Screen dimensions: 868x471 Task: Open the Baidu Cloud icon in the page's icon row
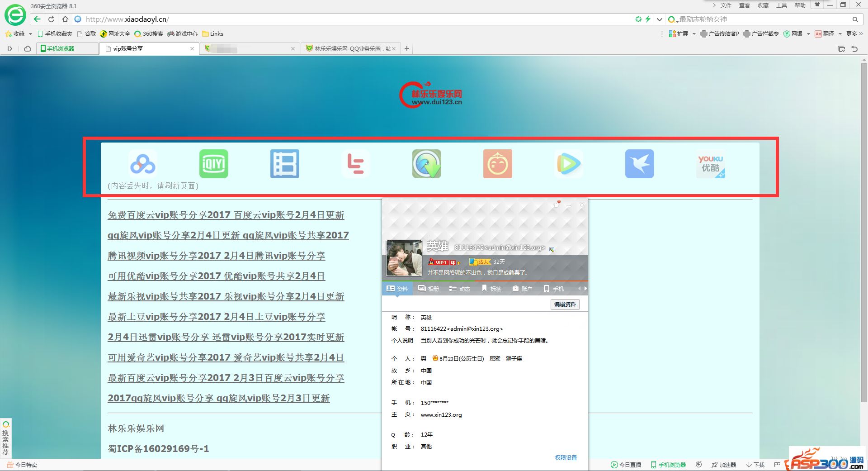[143, 164]
